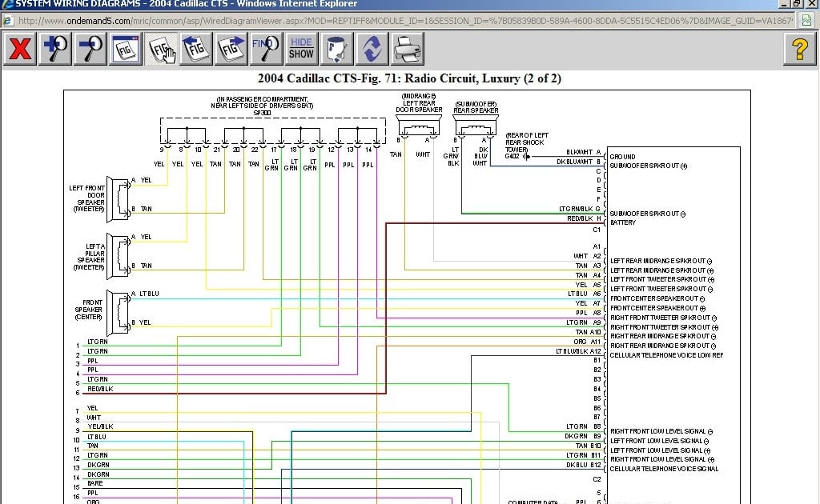Click the fit-figure-to-window FIG icon
The image size is (820, 504).
(x=126, y=49)
